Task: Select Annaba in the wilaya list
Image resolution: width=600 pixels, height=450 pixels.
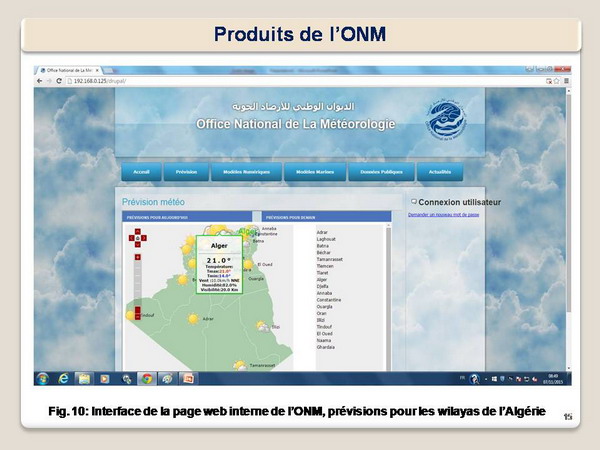Action: coord(324,293)
